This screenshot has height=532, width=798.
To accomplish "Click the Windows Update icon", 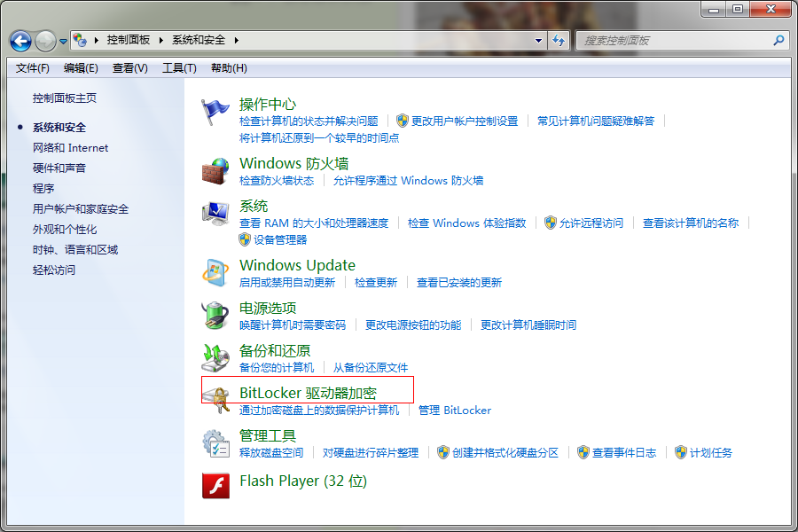I will 215,272.
